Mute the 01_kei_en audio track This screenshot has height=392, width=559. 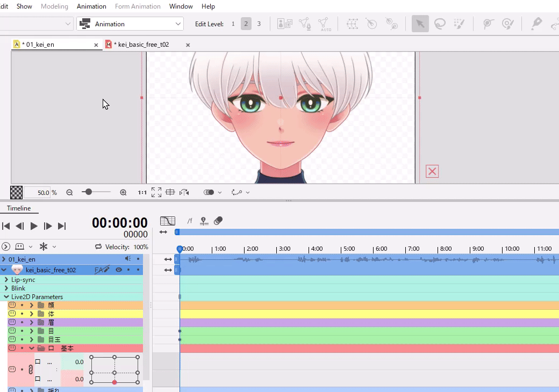(x=127, y=258)
